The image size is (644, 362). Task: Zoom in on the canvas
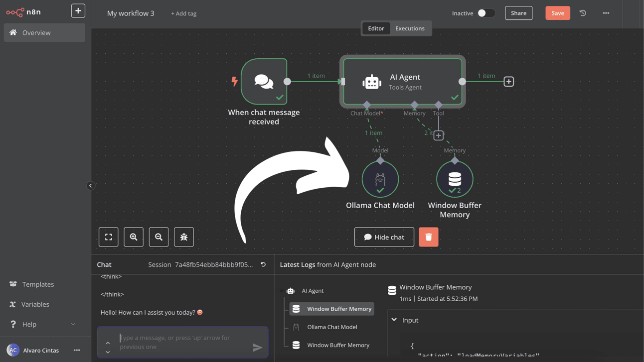[134, 237]
